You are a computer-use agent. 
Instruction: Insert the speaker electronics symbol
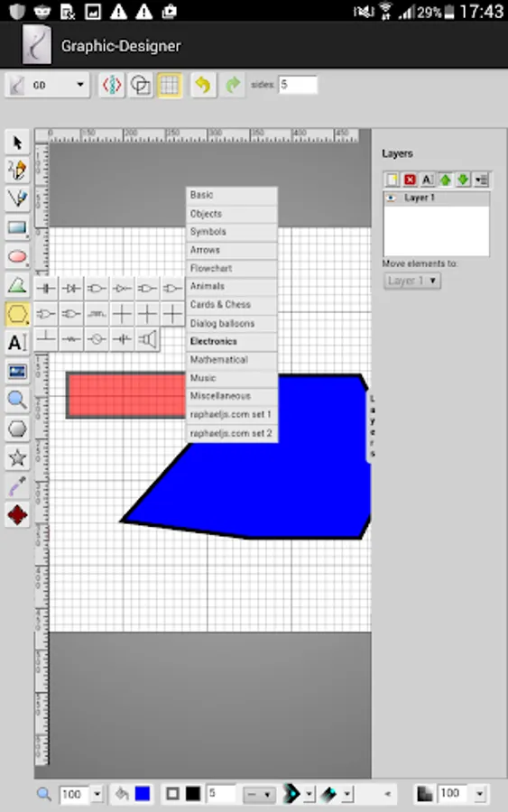click(148, 340)
